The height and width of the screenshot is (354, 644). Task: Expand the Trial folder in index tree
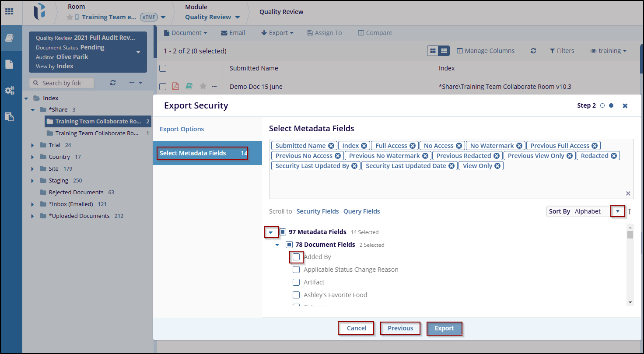pos(32,145)
